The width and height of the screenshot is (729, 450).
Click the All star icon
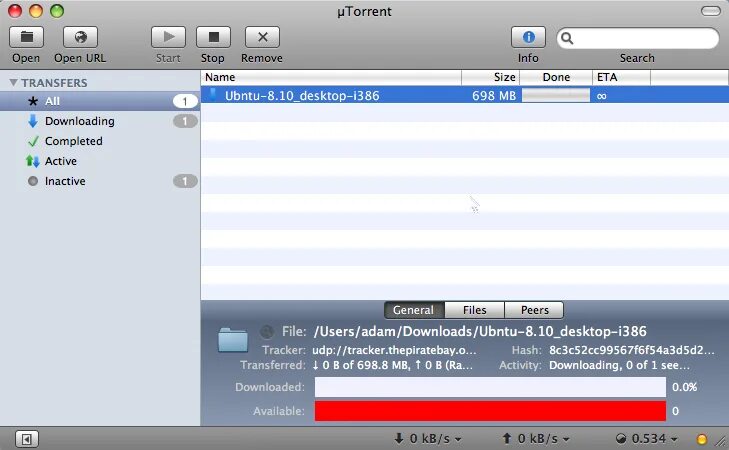point(33,101)
